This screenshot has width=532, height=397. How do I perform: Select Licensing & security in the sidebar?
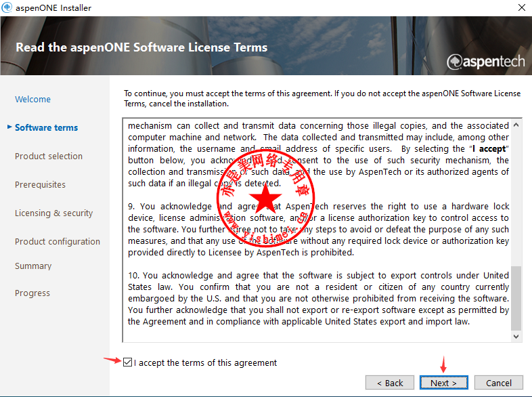pos(53,213)
